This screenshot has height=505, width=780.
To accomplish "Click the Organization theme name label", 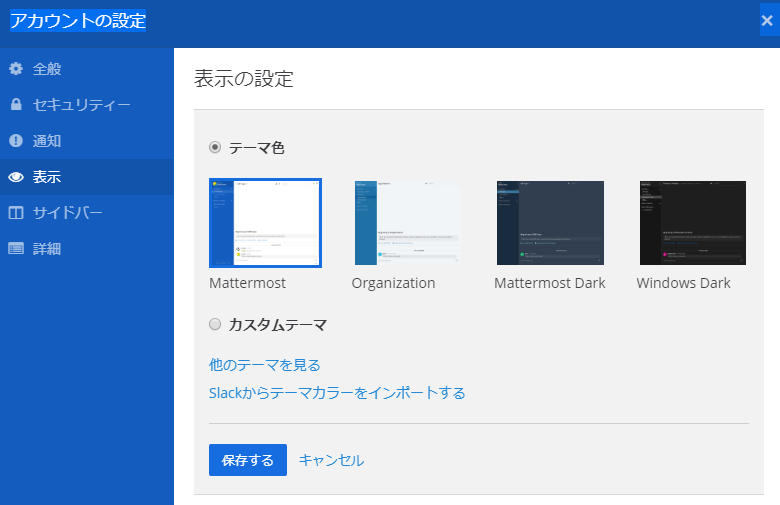I will tap(393, 283).
